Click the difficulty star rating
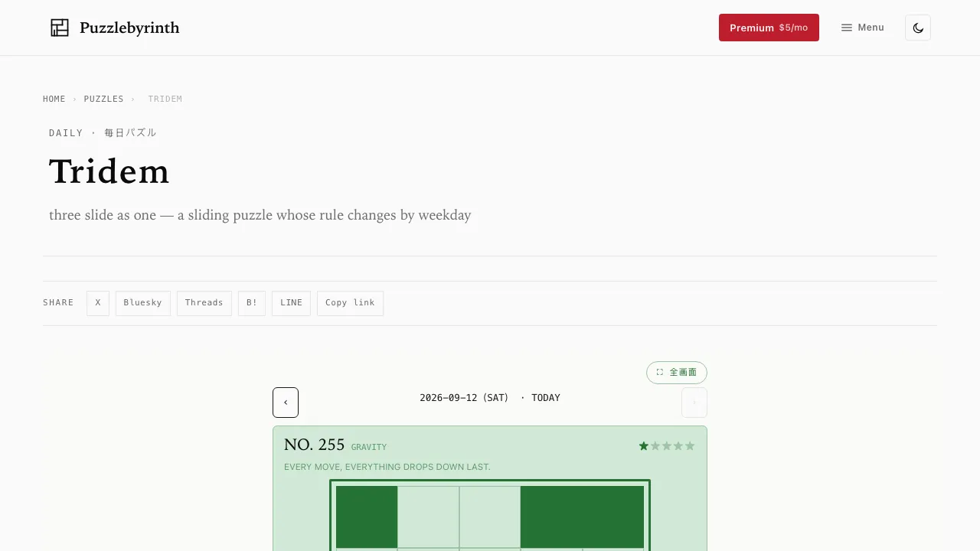Image resolution: width=980 pixels, height=551 pixels. [667, 446]
